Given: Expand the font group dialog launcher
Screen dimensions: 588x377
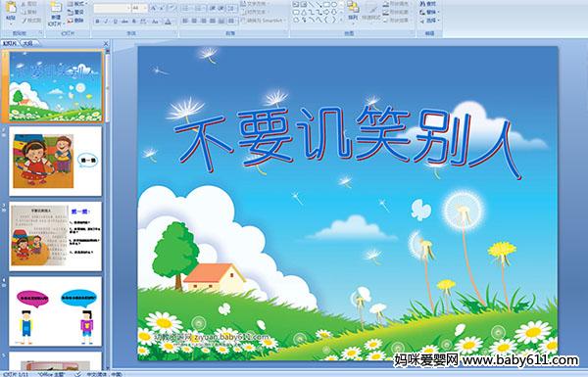Looking at the screenshot, I should click(174, 33).
